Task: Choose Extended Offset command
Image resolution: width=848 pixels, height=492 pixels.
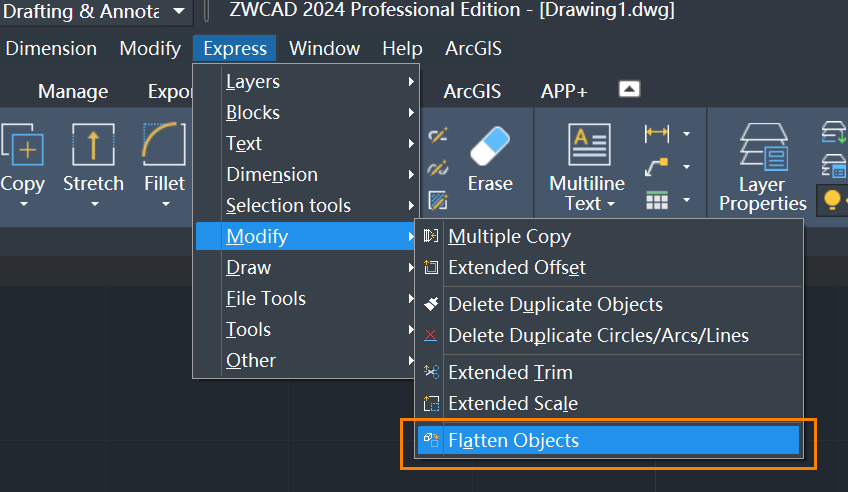Action: pyautogui.click(x=608, y=267)
